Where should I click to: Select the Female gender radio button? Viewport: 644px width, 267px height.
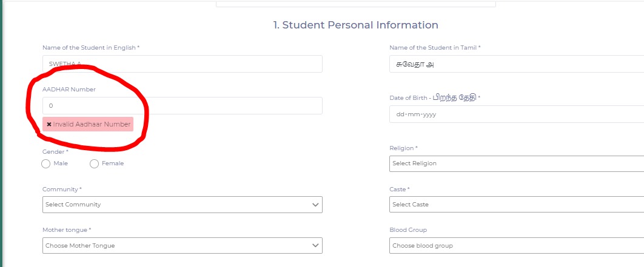[94, 163]
